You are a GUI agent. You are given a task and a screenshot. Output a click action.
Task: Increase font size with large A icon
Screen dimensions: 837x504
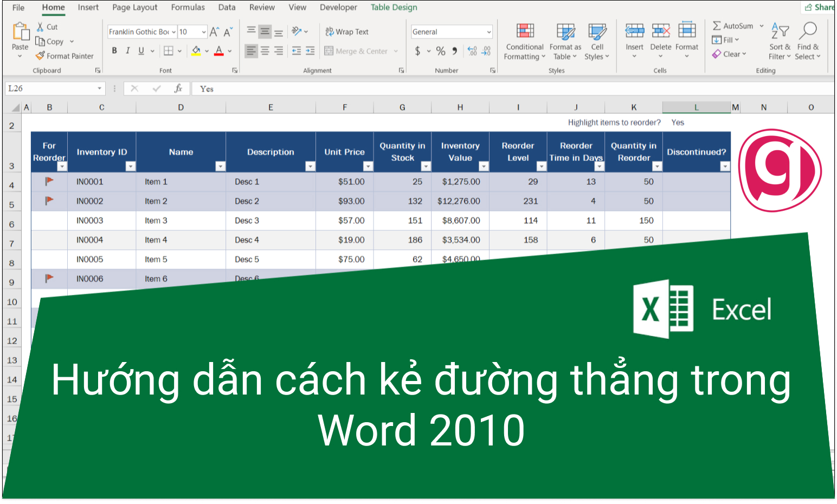(x=215, y=31)
